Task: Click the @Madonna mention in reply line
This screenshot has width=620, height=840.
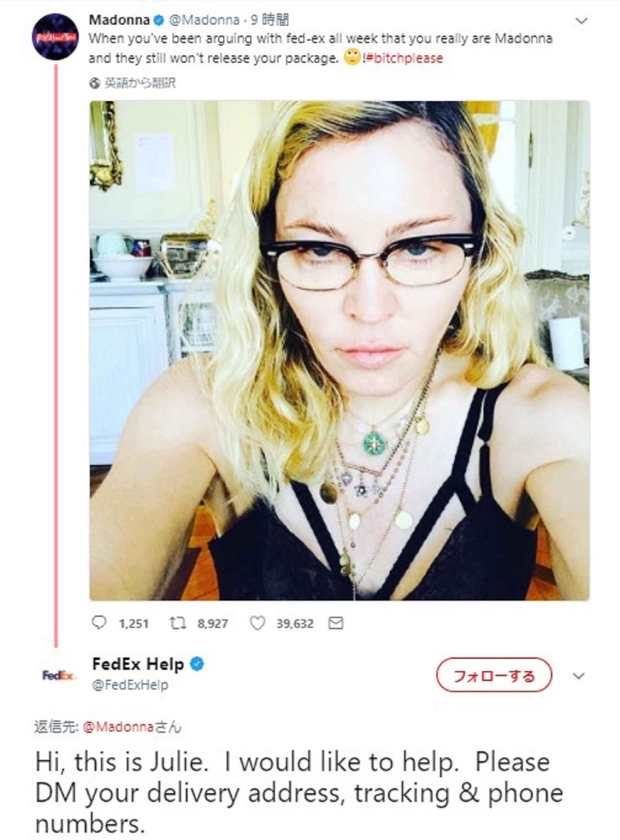Action: (118, 727)
